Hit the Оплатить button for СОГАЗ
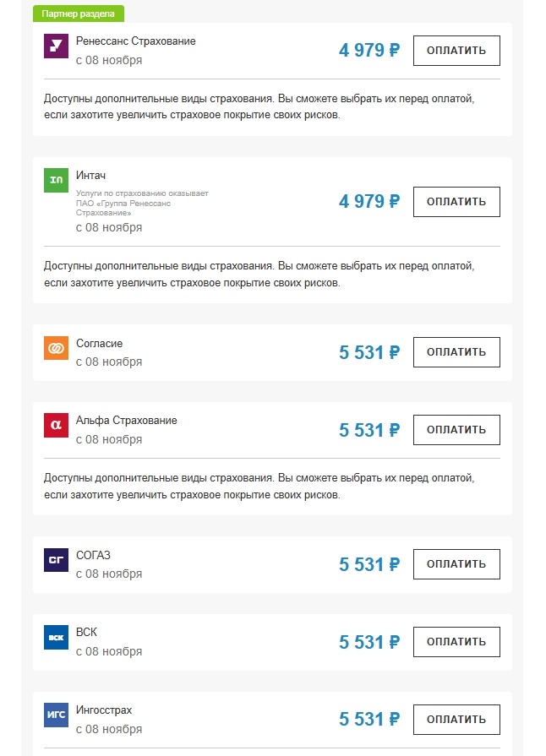 pos(456,564)
